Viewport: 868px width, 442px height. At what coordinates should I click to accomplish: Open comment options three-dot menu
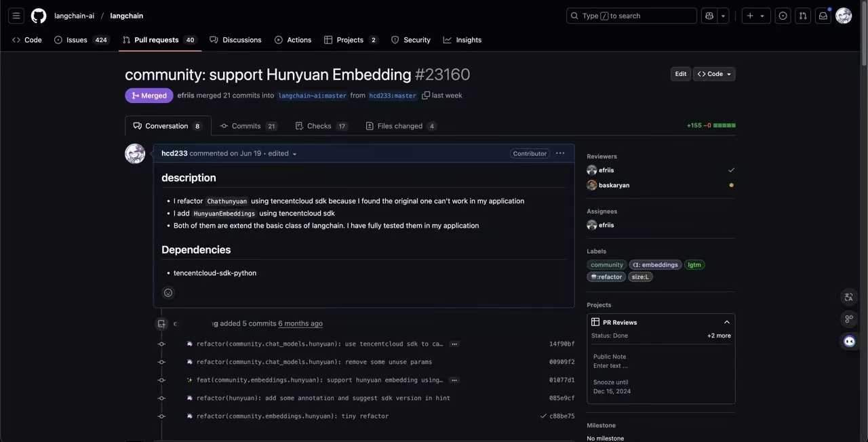click(x=560, y=153)
